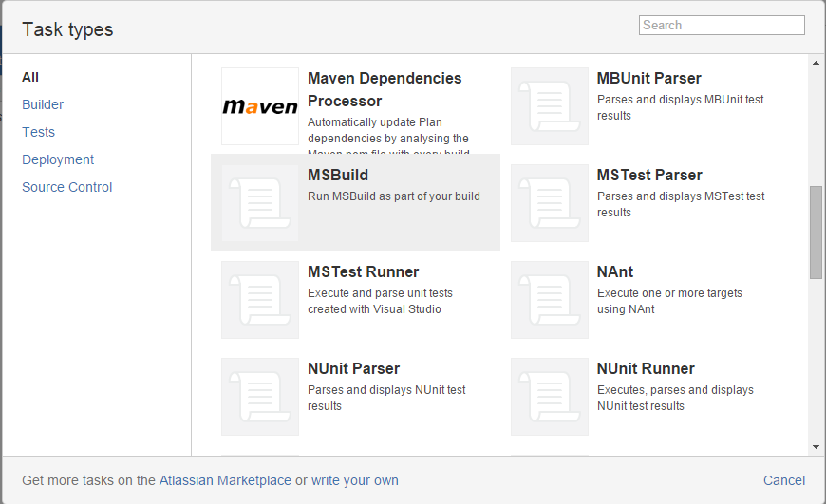Click the Maven logo icon
The width and height of the screenshot is (826, 504).
(260, 106)
